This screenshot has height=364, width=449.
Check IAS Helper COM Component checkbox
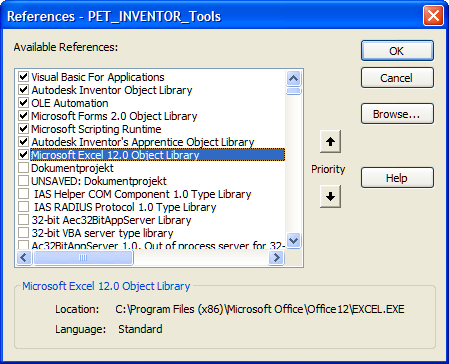coord(23,194)
